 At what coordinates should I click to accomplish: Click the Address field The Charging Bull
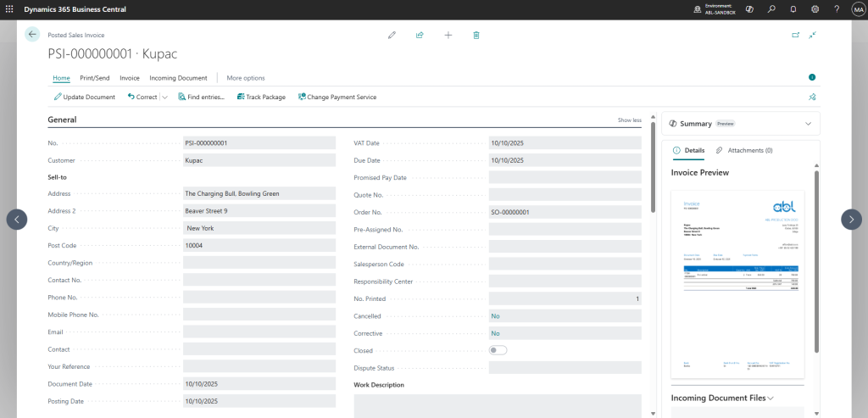pyautogui.click(x=259, y=194)
